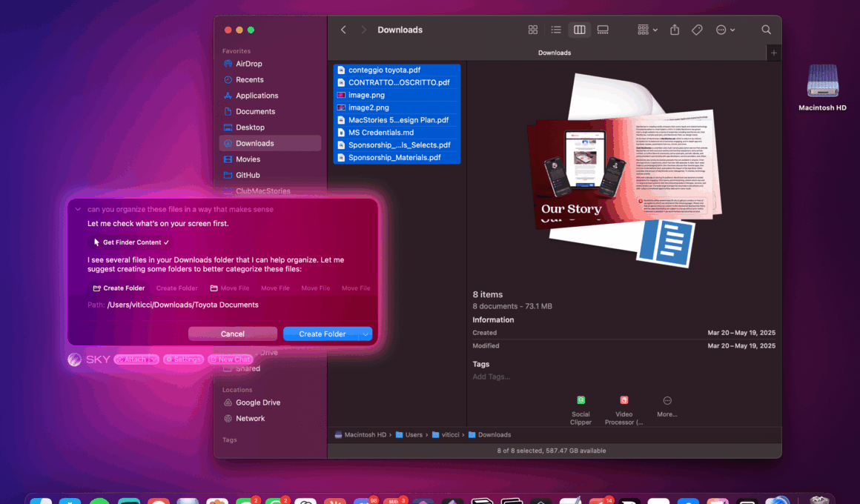Select the Sponsorship_Materials.pdf file
The width and height of the screenshot is (860, 504).
tap(397, 157)
